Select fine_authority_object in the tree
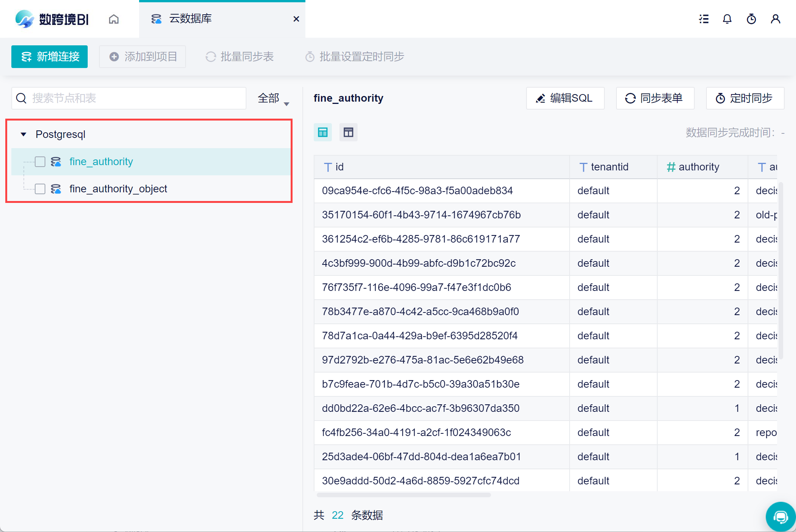Image resolution: width=796 pixels, height=532 pixels. click(x=118, y=189)
